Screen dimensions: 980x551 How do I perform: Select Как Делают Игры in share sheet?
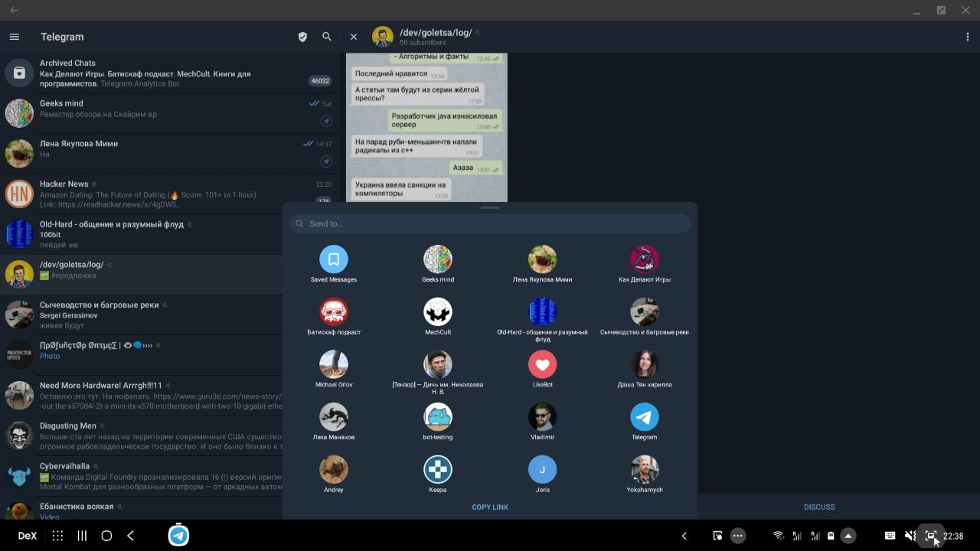(x=645, y=265)
